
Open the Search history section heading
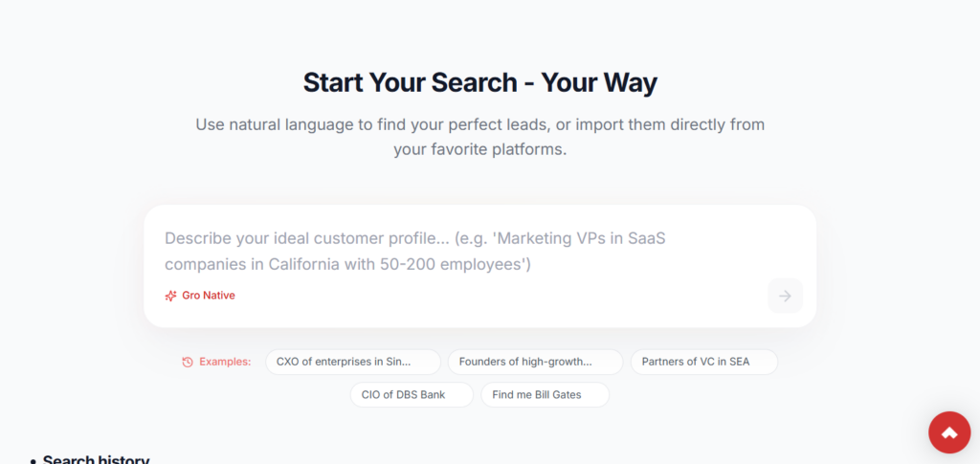[96, 459]
